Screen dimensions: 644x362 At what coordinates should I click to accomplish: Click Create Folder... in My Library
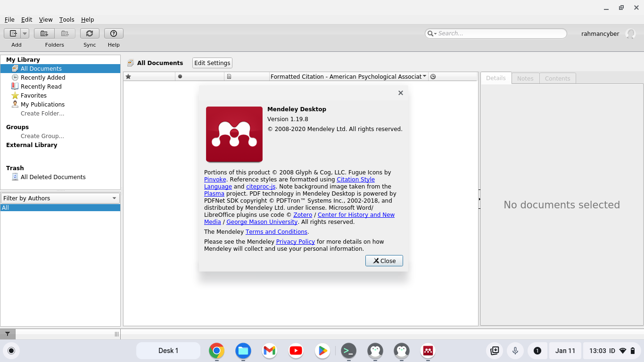pyautogui.click(x=42, y=113)
